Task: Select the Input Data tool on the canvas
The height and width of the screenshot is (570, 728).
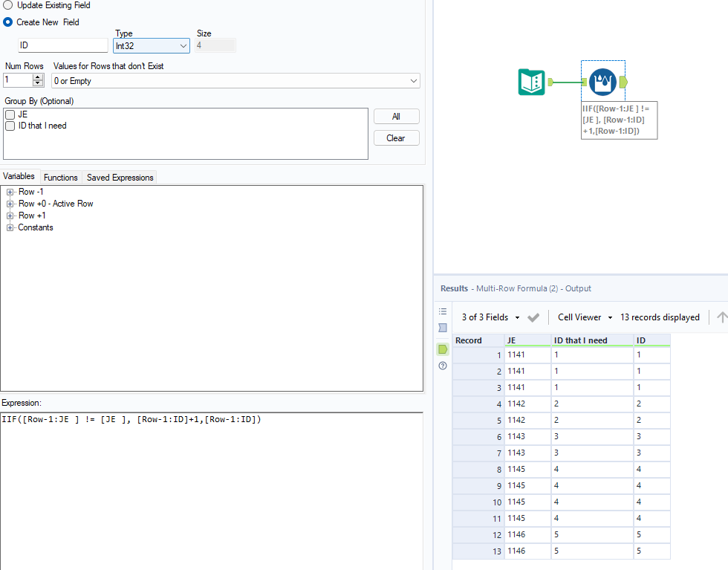Action: tap(531, 82)
